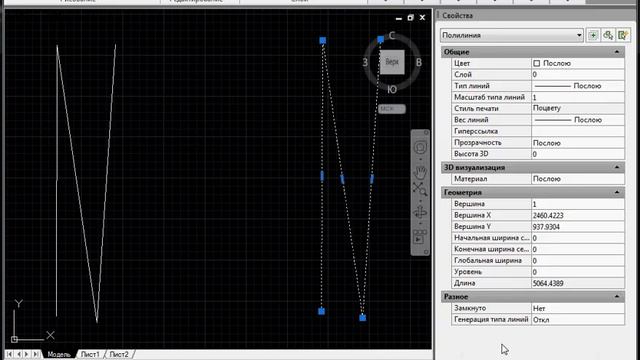Click south letter Ю on ViewCube compass
The image size is (640, 360).
point(392,89)
